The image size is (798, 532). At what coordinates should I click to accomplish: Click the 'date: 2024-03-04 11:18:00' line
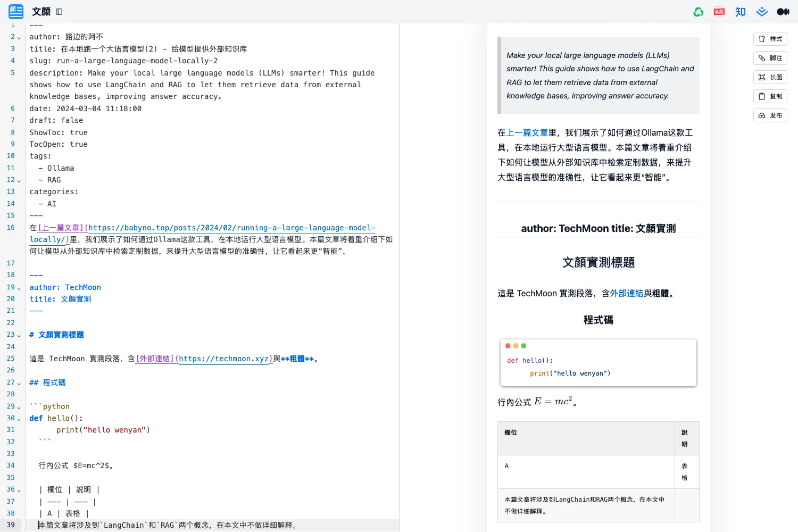coord(86,109)
